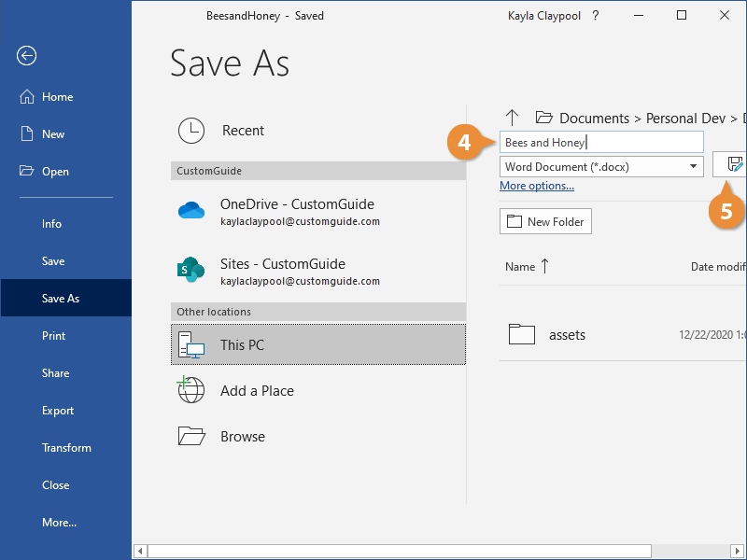Open the Info page

click(51, 224)
